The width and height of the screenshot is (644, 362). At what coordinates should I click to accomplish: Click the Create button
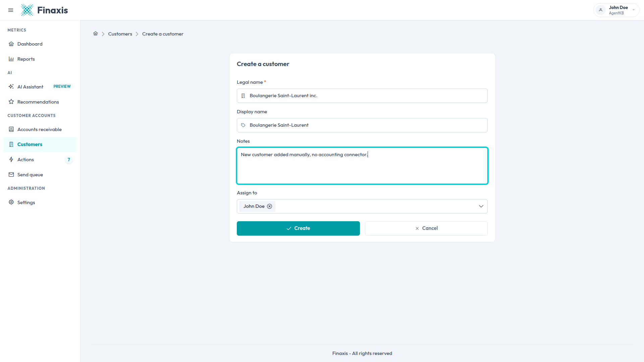298,229
